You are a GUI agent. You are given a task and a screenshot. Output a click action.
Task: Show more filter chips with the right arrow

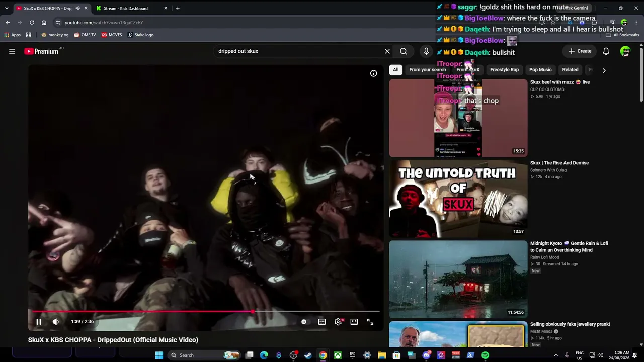(x=604, y=70)
